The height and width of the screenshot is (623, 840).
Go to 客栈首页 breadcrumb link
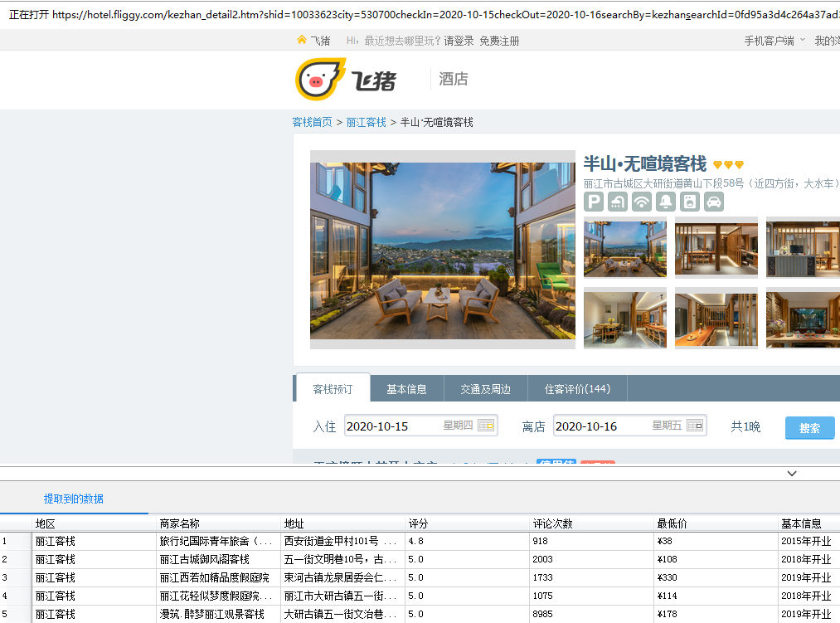[x=313, y=122]
